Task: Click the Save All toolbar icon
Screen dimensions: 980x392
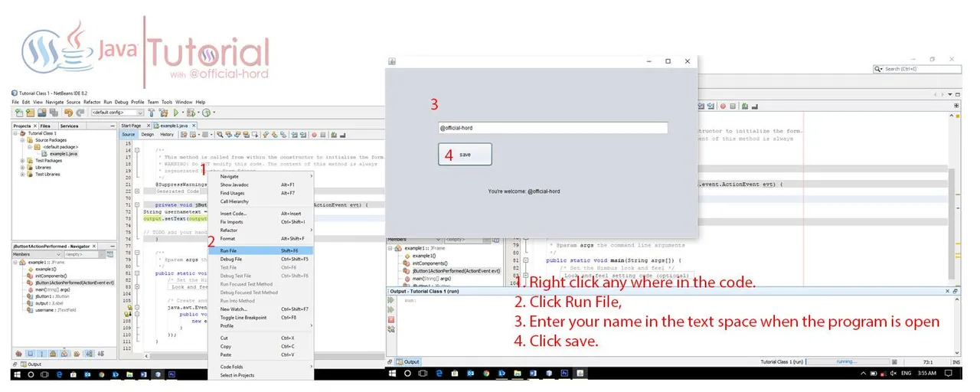Action: (54, 113)
